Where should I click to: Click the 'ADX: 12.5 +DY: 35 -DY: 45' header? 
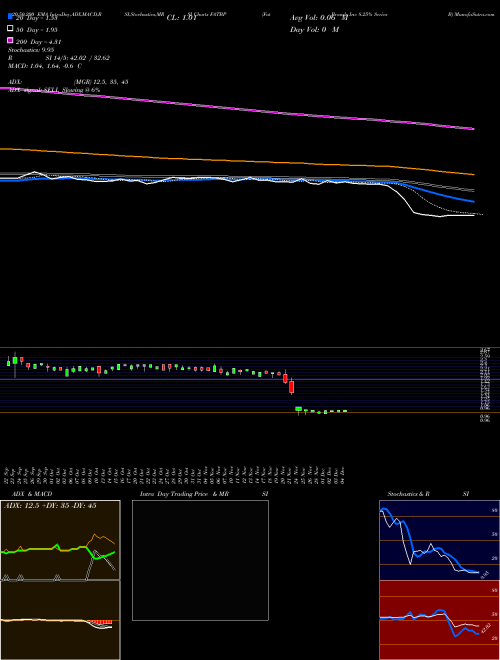click(50, 506)
